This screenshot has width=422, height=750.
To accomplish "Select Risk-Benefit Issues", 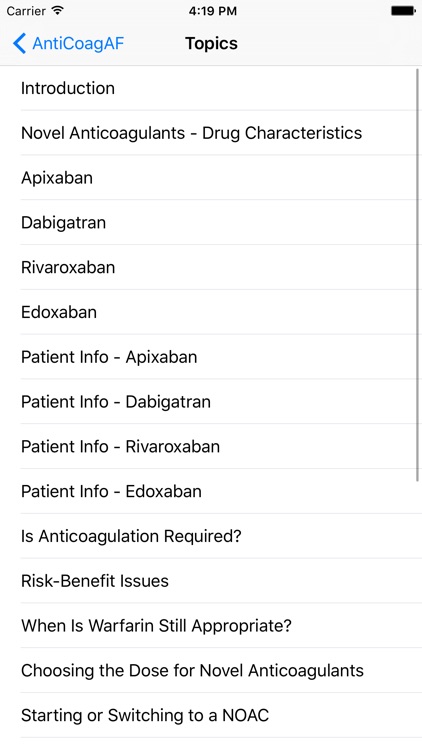I will [211, 581].
